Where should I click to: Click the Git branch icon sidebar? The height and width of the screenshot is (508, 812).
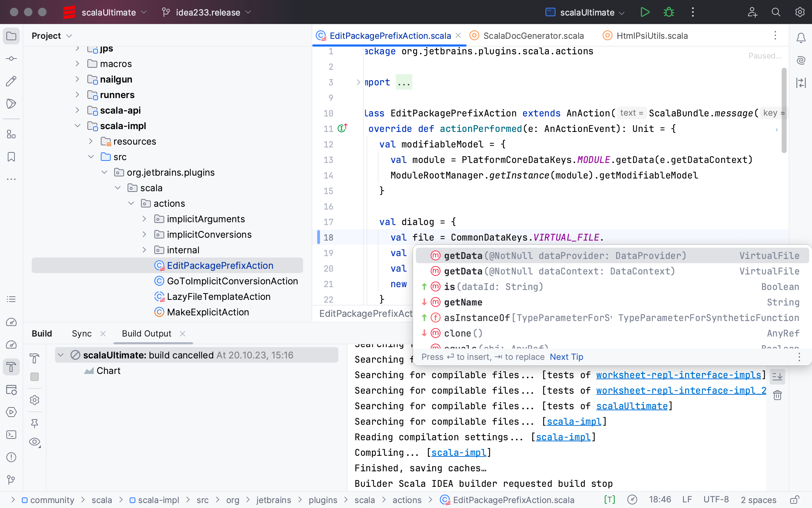click(x=11, y=480)
